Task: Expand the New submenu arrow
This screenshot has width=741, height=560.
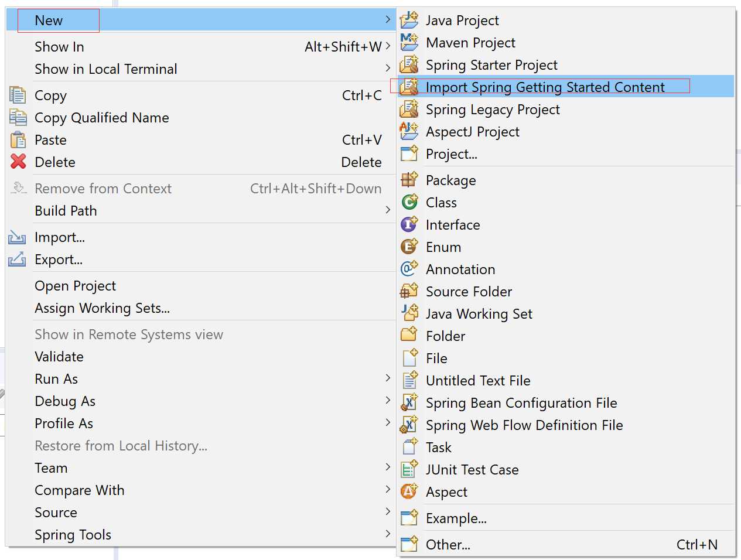Action: click(388, 20)
